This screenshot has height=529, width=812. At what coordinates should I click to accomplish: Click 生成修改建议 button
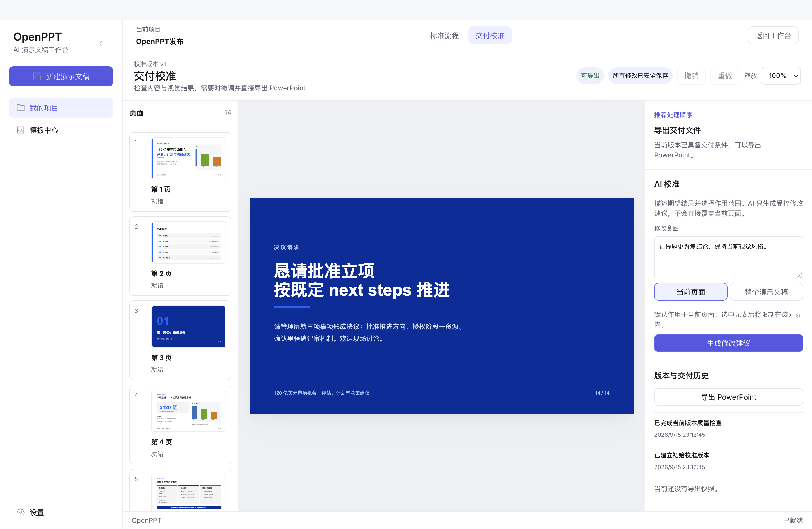[x=728, y=343]
